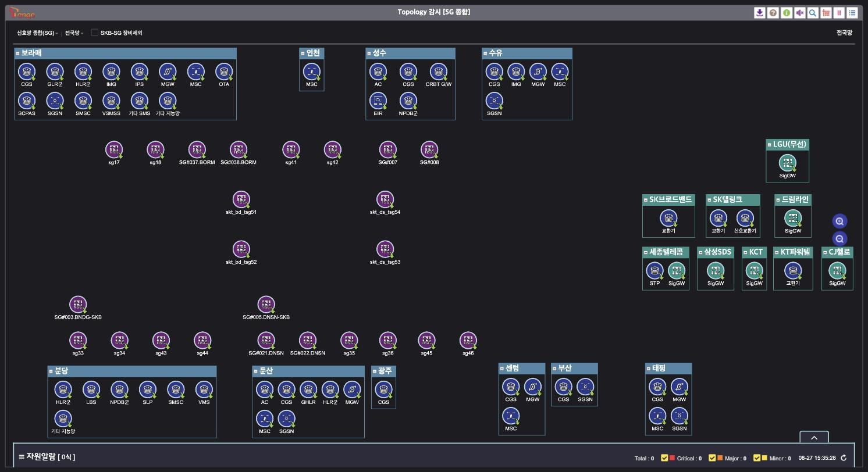Image resolution: width=868 pixels, height=472 pixels.
Task: Refresh the alarm list with the reload icon
Action: [x=844, y=458]
